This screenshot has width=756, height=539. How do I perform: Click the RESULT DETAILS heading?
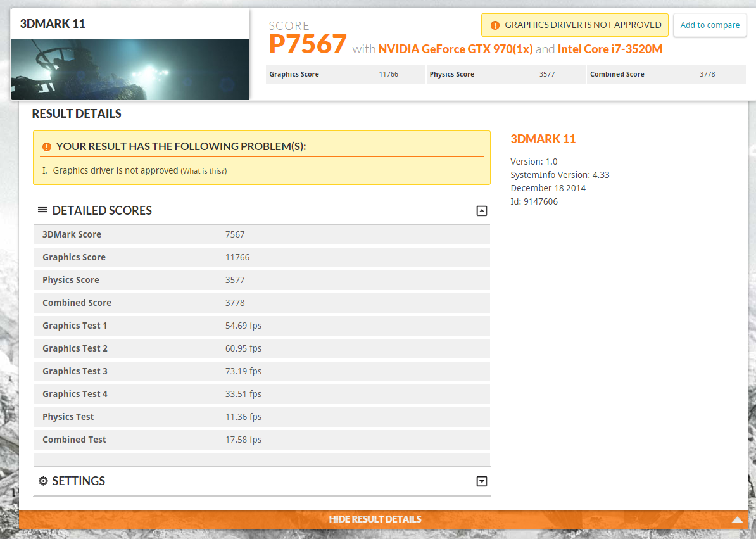[x=77, y=114]
